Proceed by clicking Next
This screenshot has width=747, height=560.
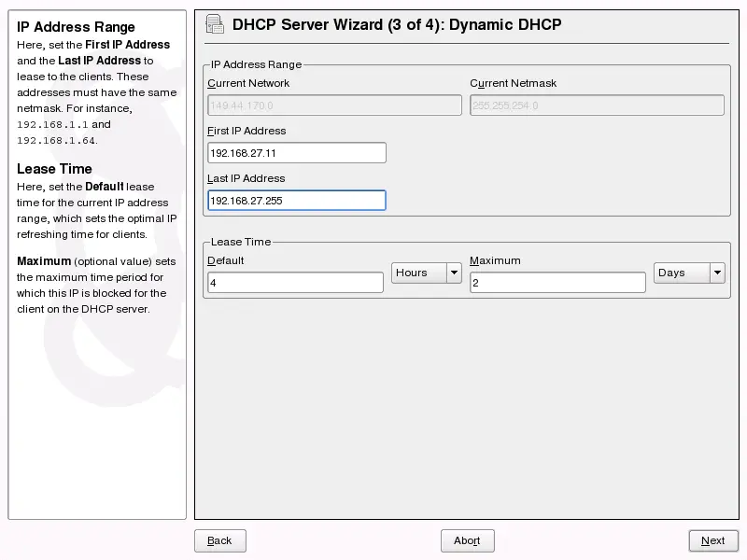[x=712, y=540]
